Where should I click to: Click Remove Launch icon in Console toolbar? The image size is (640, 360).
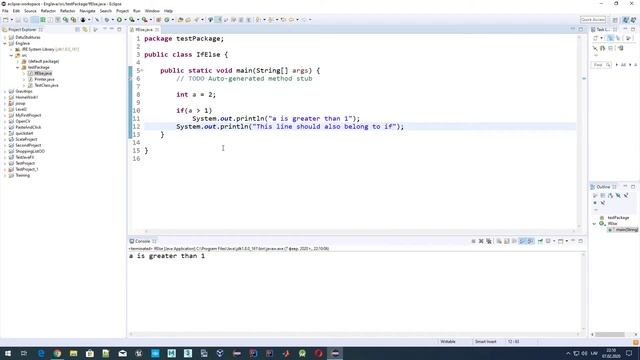tap(481, 241)
